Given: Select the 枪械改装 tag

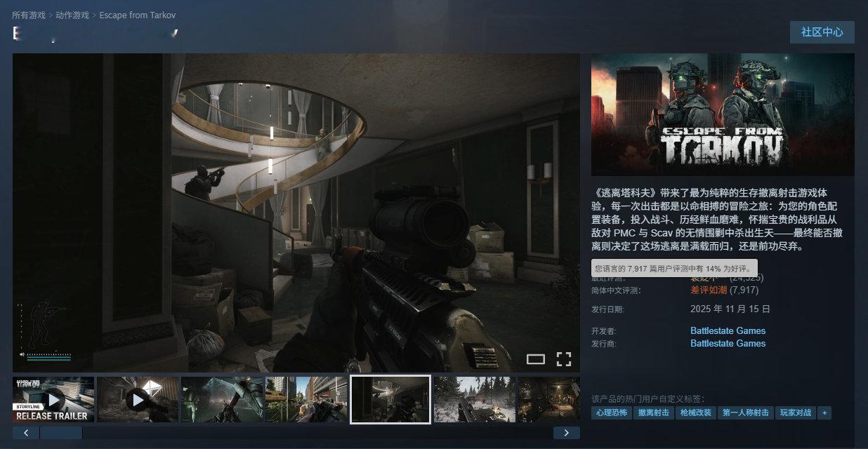Looking at the screenshot, I should (696, 413).
